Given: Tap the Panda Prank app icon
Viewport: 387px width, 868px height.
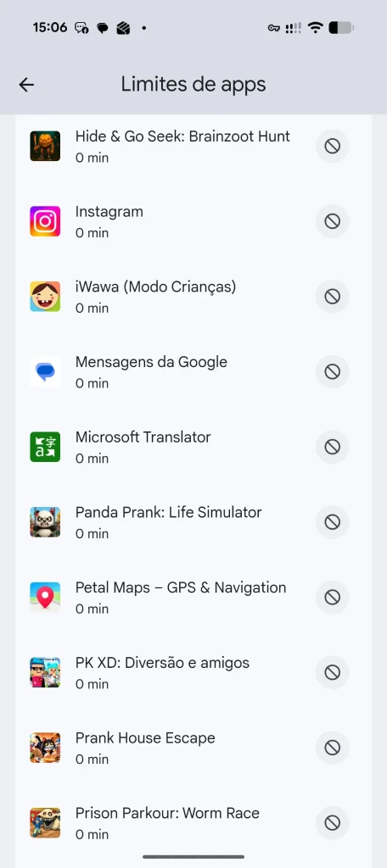Looking at the screenshot, I should click(x=45, y=522).
